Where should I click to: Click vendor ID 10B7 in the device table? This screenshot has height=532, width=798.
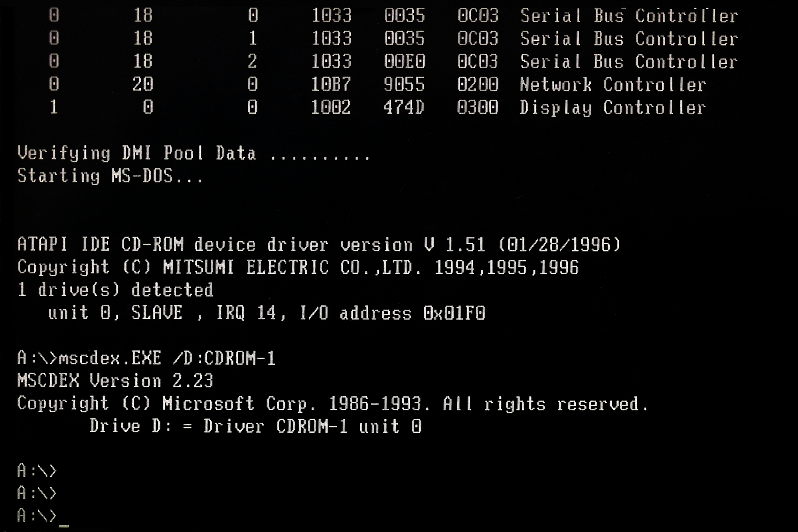[x=331, y=85]
